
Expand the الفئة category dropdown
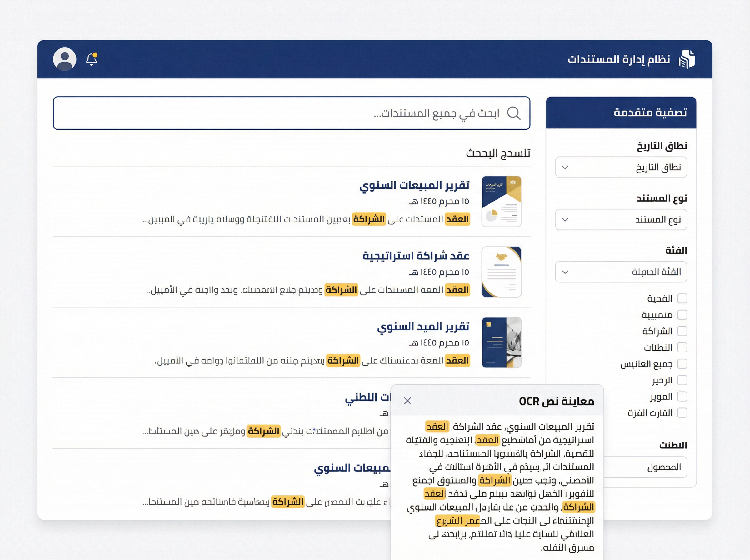click(621, 272)
